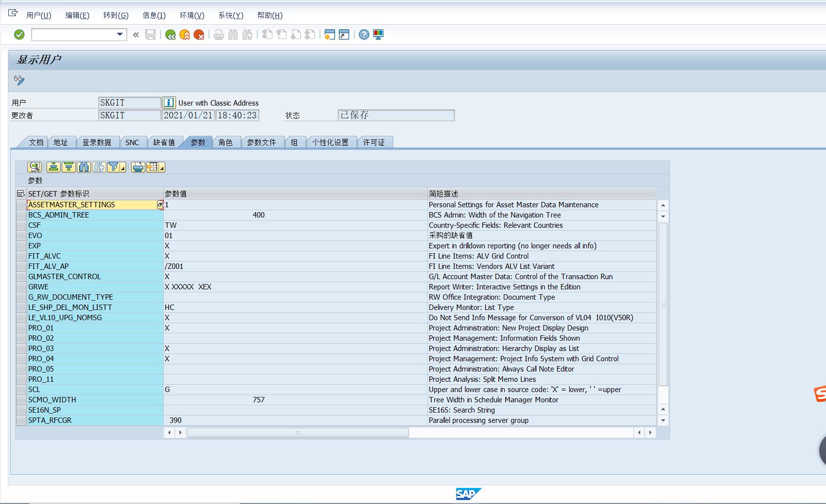Open Help with the blue question mark
The image size is (826, 504).
[x=364, y=34]
